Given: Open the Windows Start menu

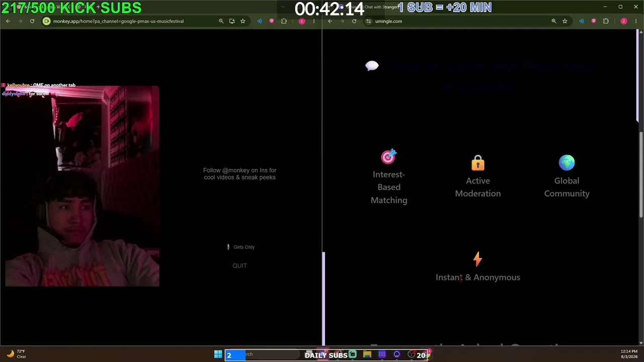Looking at the screenshot, I should coord(218,354).
